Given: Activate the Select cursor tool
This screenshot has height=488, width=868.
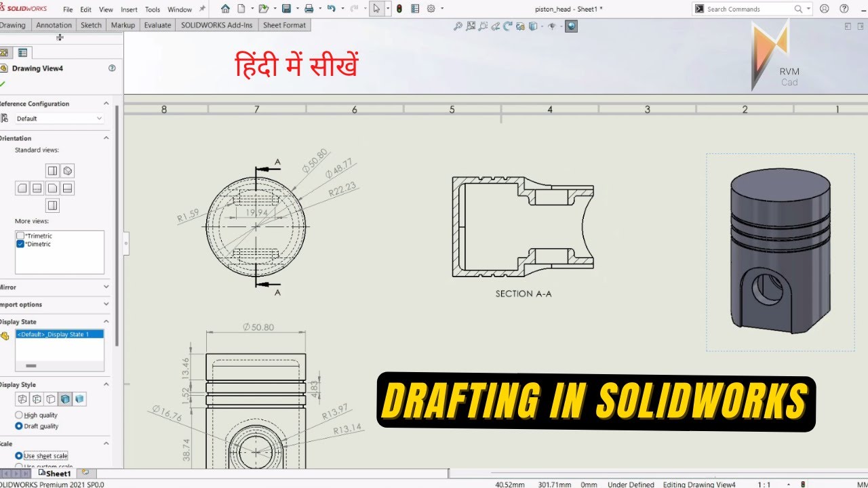Looking at the screenshot, I should click(x=376, y=9).
